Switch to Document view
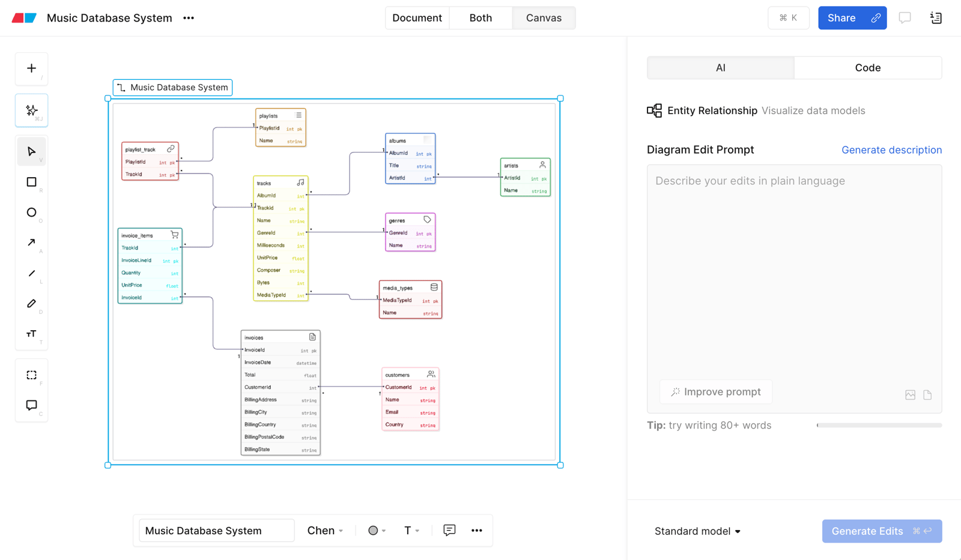Image resolution: width=961 pixels, height=560 pixels. point(417,18)
